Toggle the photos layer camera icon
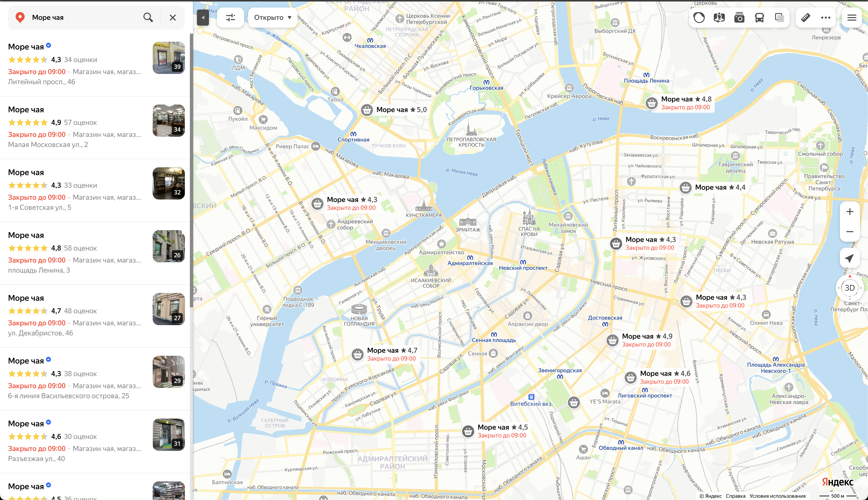Screen dimensions: 868x500 (x=739, y=18)
